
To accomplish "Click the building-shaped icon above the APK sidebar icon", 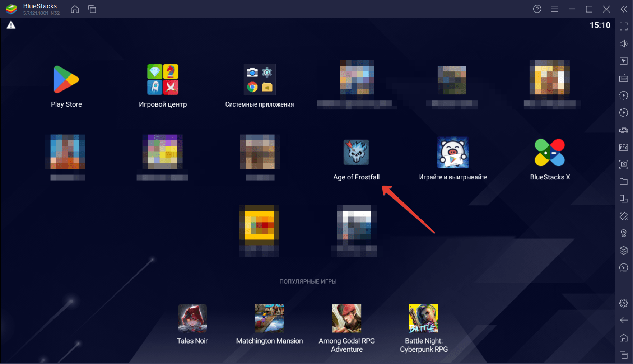I will coord(624,130).
